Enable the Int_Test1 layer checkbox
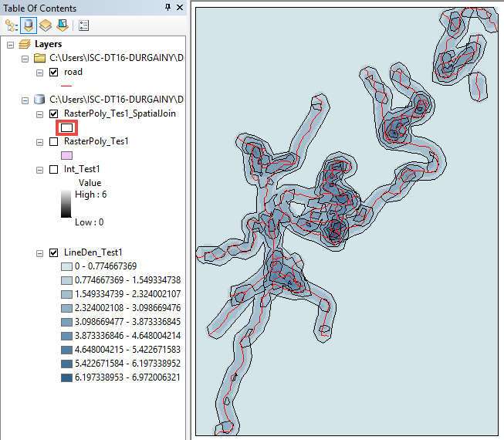This screenshot has width=504, height=440. (x=54, y=169)
